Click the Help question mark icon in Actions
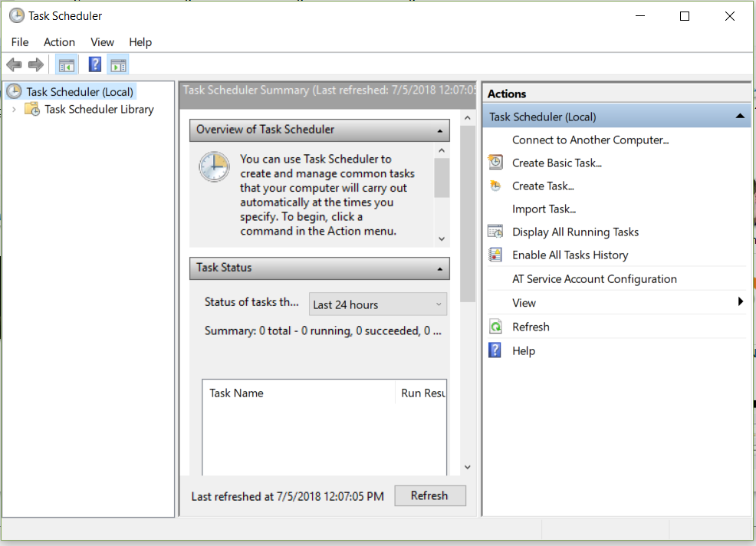Image resolution: width=756 pixels, height=546 pixels. [495, 350]
